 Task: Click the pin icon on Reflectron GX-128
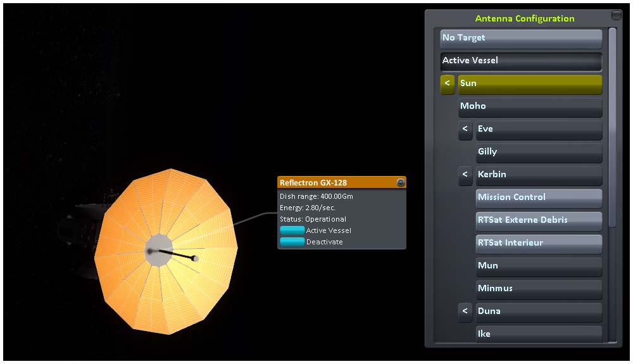(x=401, y=182)
